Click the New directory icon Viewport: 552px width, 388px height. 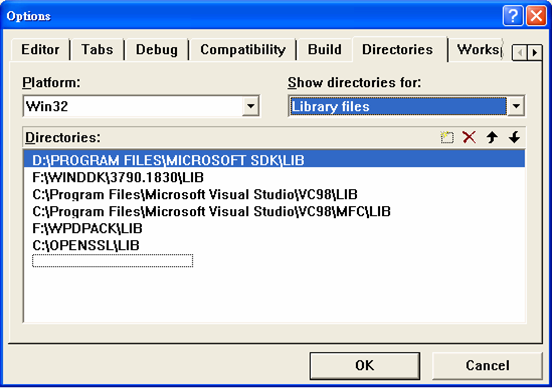point(447,137)
